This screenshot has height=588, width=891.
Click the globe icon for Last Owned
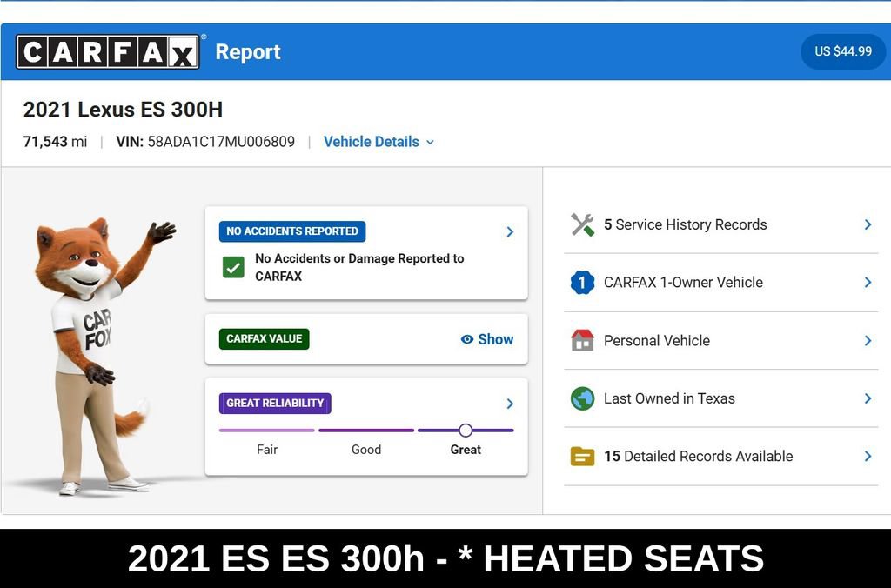pos(582,398)
